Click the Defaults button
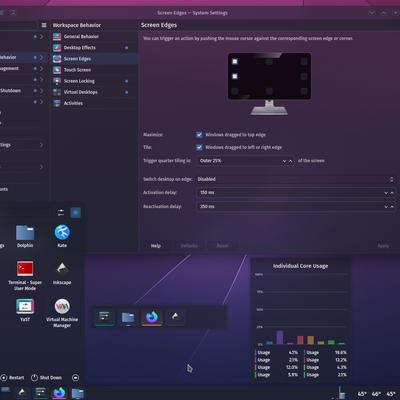This screenshot has height=400, width=400. point(189,246)
